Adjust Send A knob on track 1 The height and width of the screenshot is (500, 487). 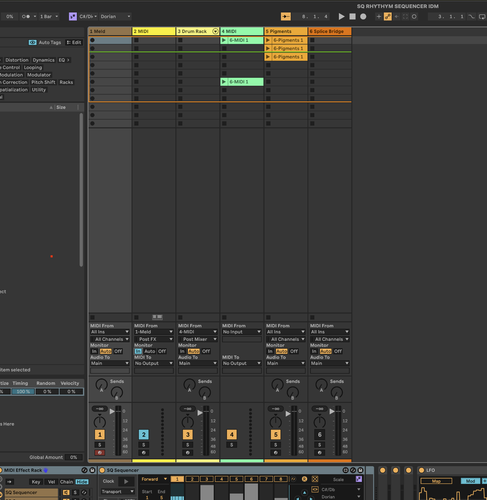101,384
